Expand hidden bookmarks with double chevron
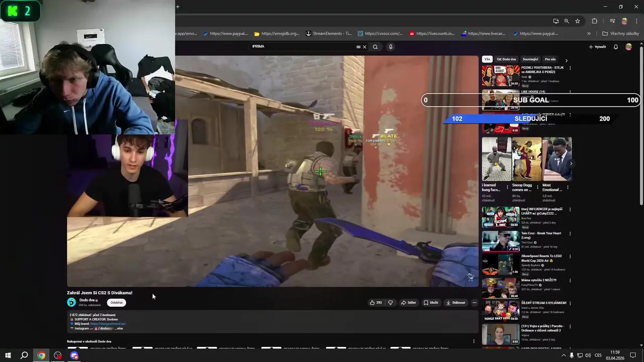Image resolution: width=644 pixels, height=362 pixels. point(589,34)
